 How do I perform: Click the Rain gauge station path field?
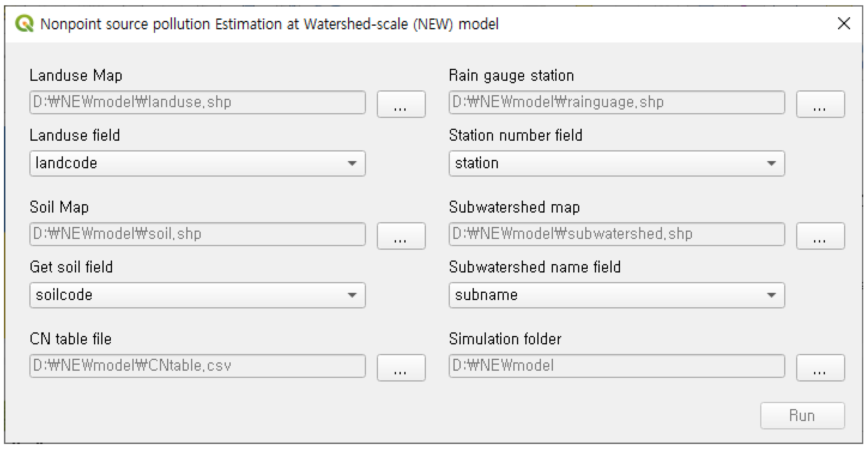617,102
